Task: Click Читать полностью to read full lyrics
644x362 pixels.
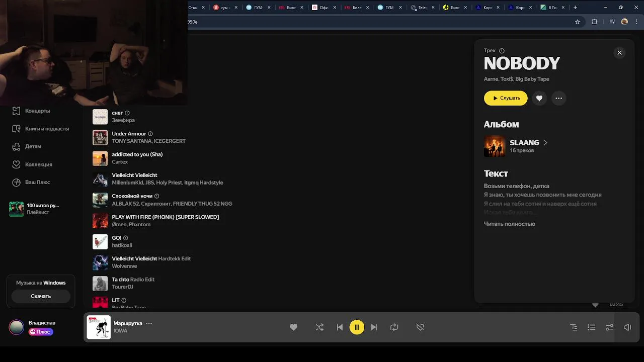Action: click(x=509, y=224)
